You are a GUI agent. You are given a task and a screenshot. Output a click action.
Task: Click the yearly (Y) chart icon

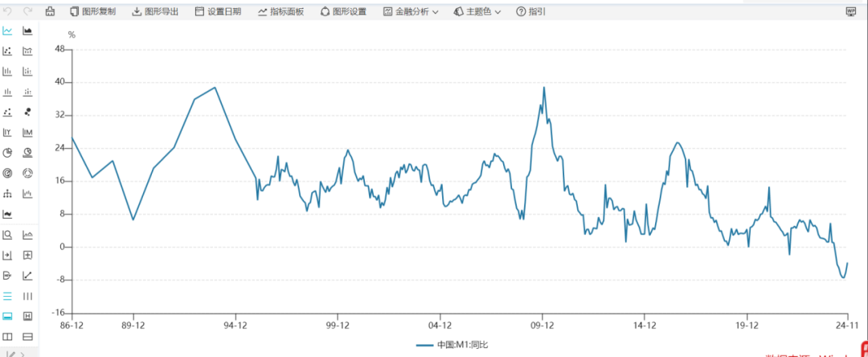pos(7,133)
